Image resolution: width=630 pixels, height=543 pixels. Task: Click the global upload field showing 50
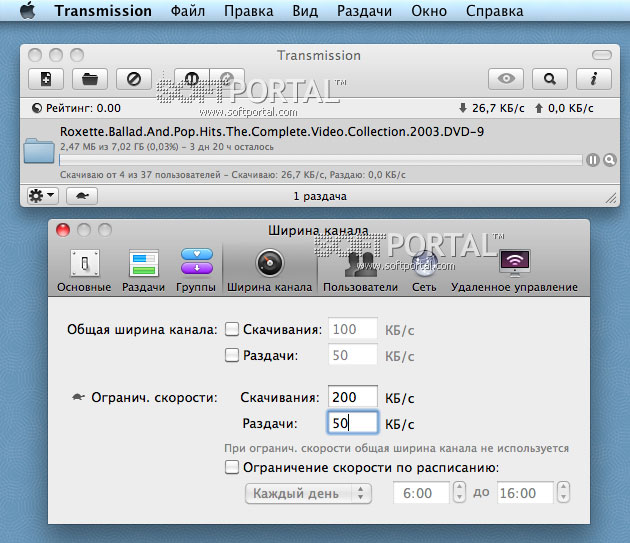coord(353,354)
